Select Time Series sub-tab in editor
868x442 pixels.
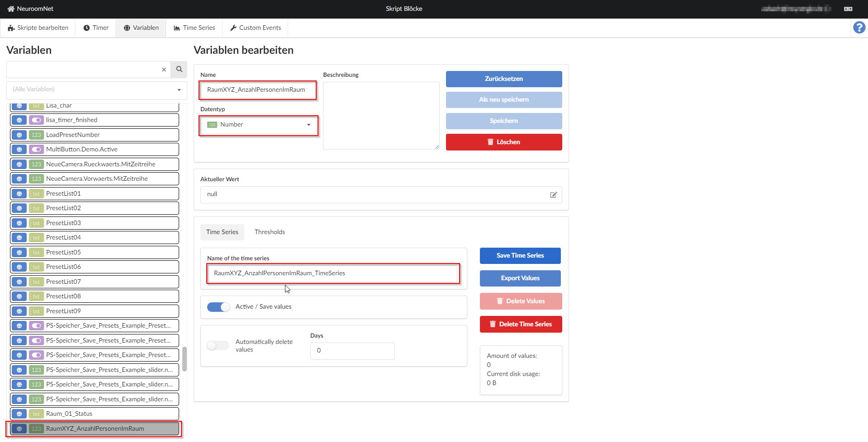tap(222, 232)
